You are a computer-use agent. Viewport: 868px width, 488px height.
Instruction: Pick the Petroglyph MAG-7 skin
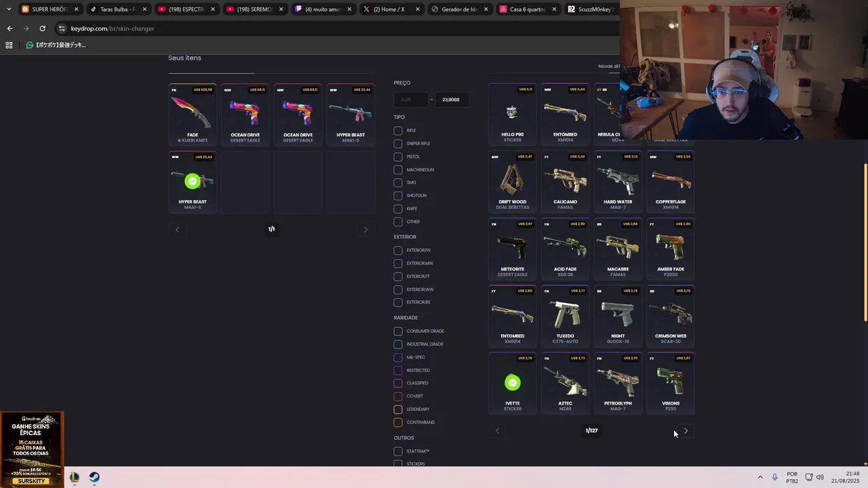(x=618, y=383)
